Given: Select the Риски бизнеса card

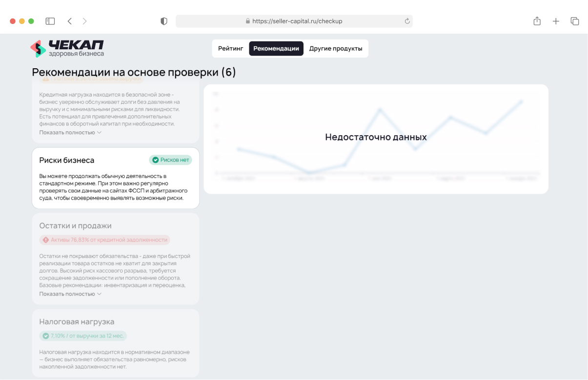Looking at the screenshot, I should click(x=115, y=179).
